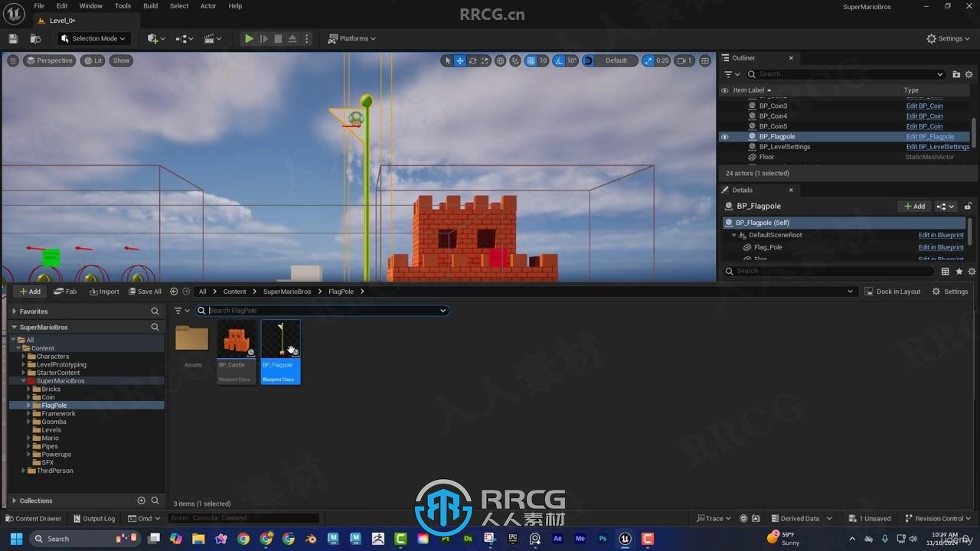Select the Powerups folder in the tree

pos(56,455)
